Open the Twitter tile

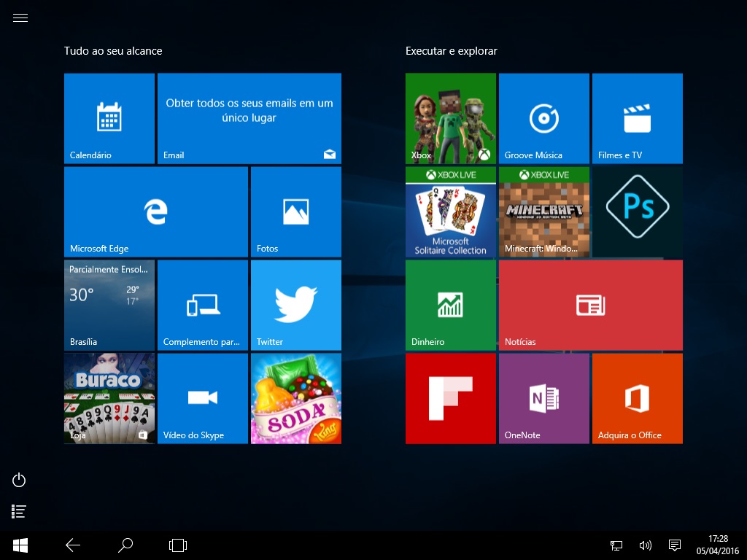(x=295, y=305)
